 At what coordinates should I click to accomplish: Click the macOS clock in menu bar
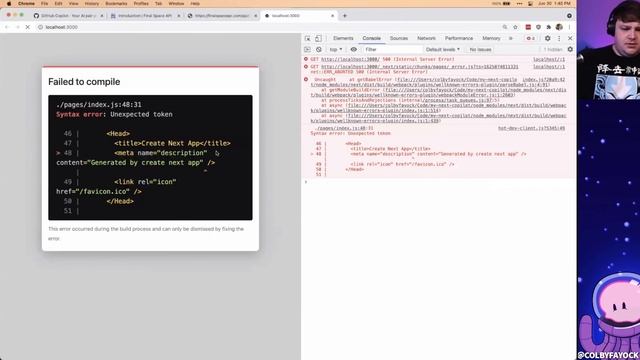pyautogui.click(x=554, y=3)
